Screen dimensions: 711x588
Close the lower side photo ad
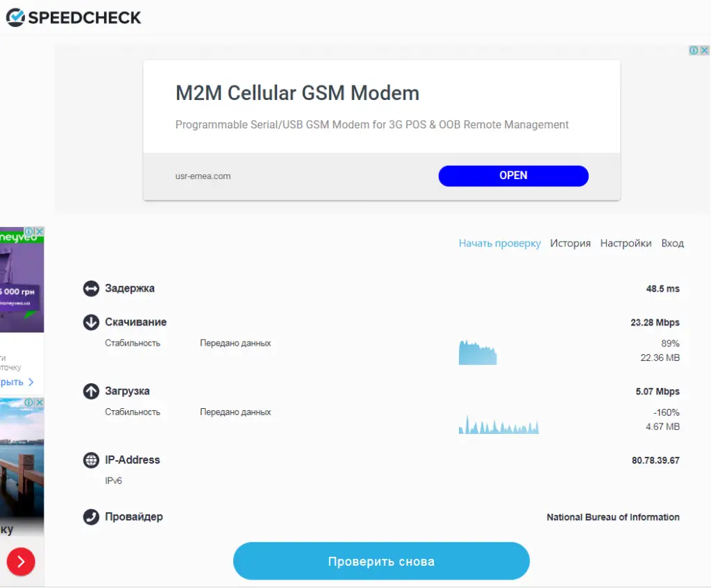[40, 402]
